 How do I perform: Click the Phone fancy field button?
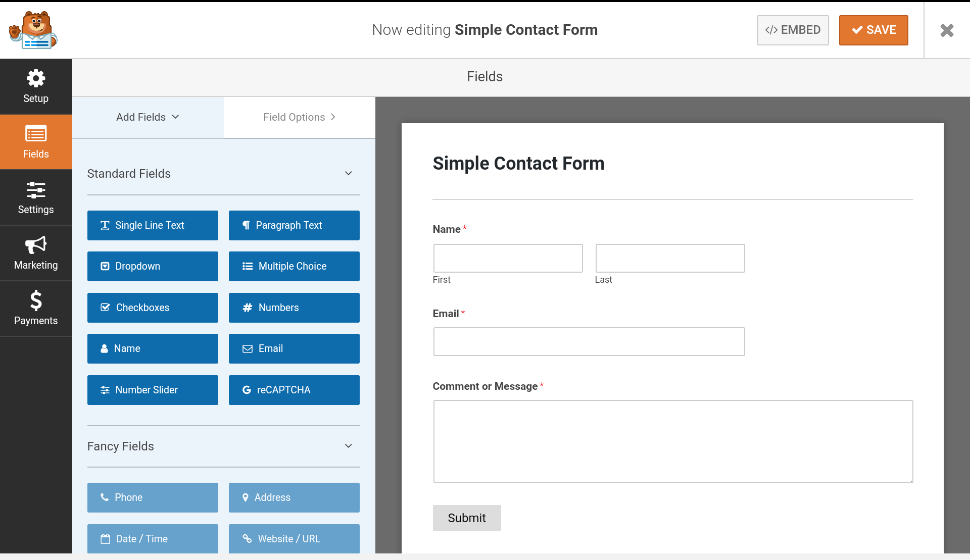(153, 497)
